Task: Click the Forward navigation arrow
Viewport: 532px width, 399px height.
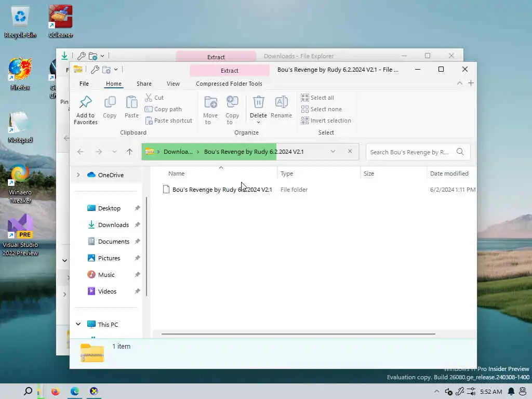Action: 99,152
